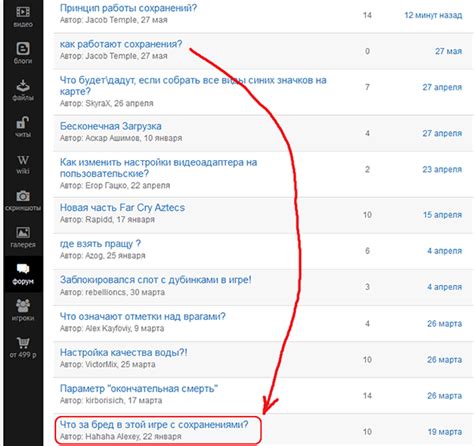Viewport: 474px width, 446px height.
Task: Select the Форум chat-bubbles icon
Action: pos(23,269)
